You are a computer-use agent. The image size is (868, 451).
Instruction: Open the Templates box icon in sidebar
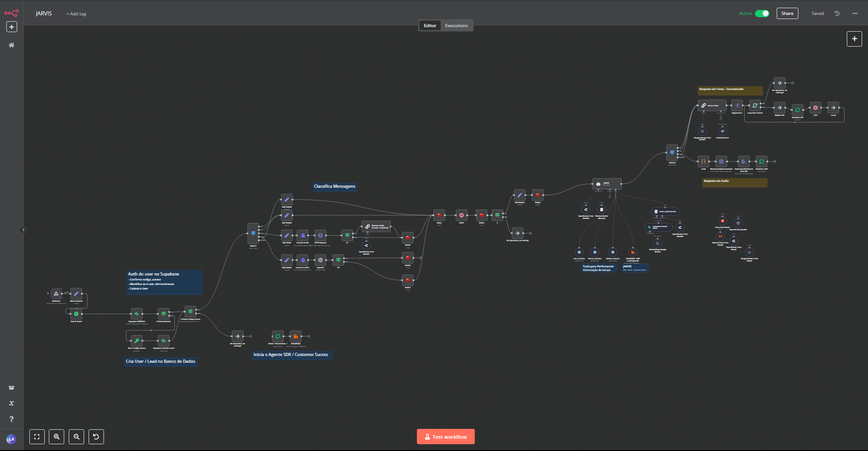(12, 388)
